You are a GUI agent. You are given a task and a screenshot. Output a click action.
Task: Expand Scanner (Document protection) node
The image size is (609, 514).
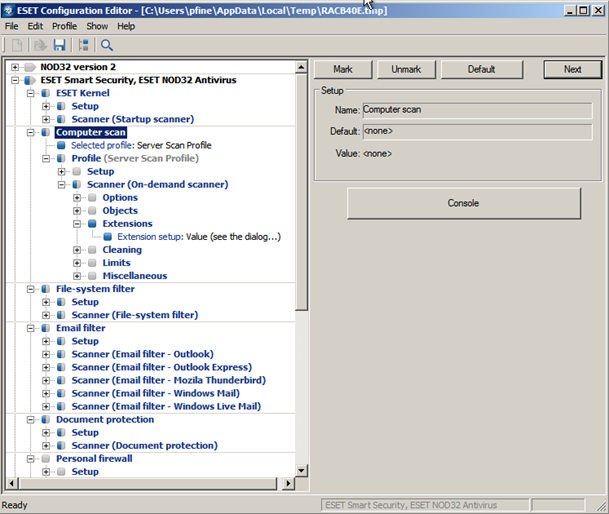click(x=46, y=446)
